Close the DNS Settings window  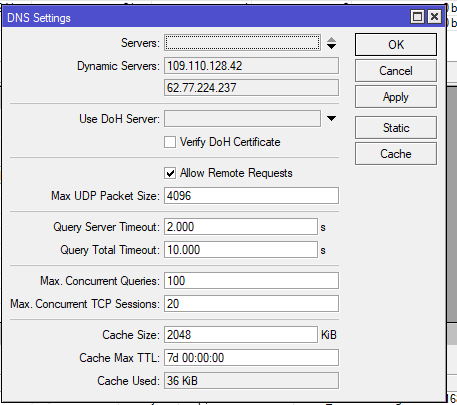[x=434, y=16]
